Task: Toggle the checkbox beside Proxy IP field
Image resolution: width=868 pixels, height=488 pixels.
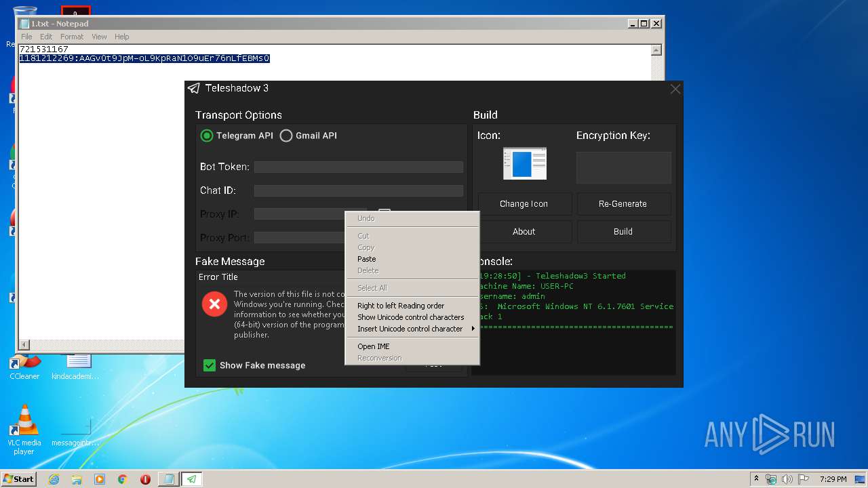Action: (384, 211)
